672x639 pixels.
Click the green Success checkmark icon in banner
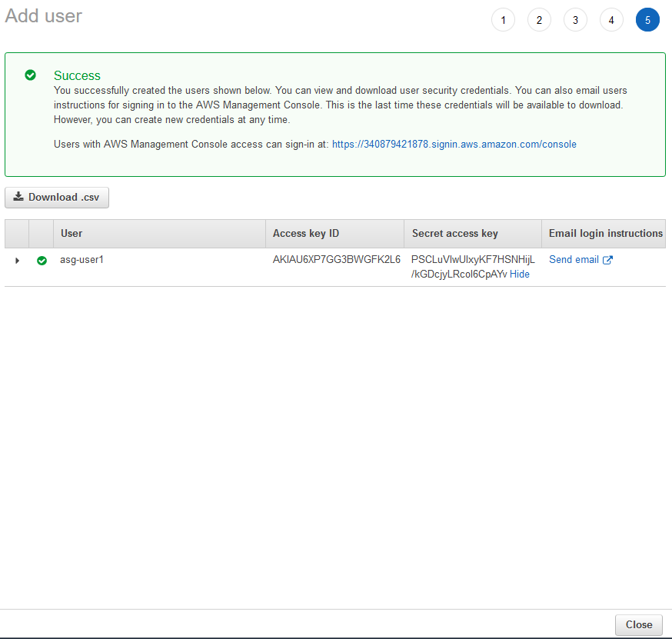[x=30, y=75]
